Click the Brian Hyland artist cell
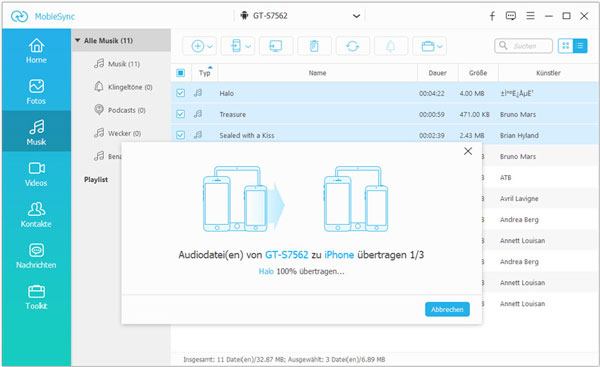Viewport: 600px width, 367px height. [519, 135]
